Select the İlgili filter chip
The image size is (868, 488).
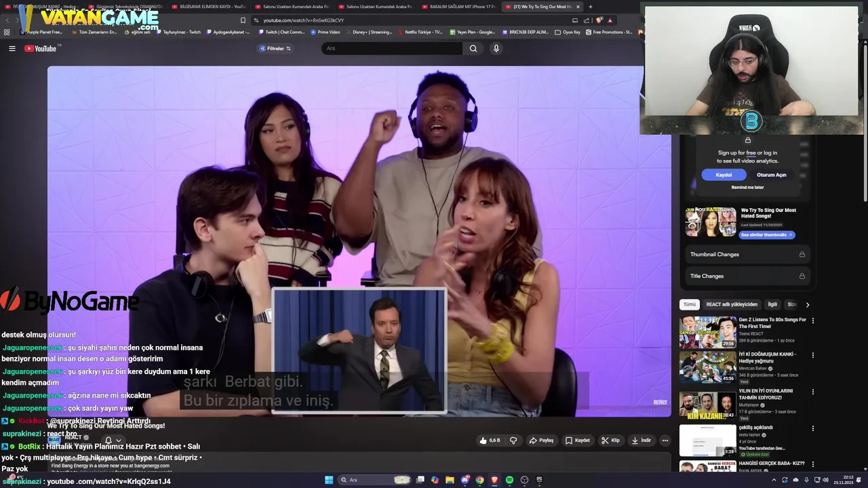pyautogui.click(x=772, y=305)
